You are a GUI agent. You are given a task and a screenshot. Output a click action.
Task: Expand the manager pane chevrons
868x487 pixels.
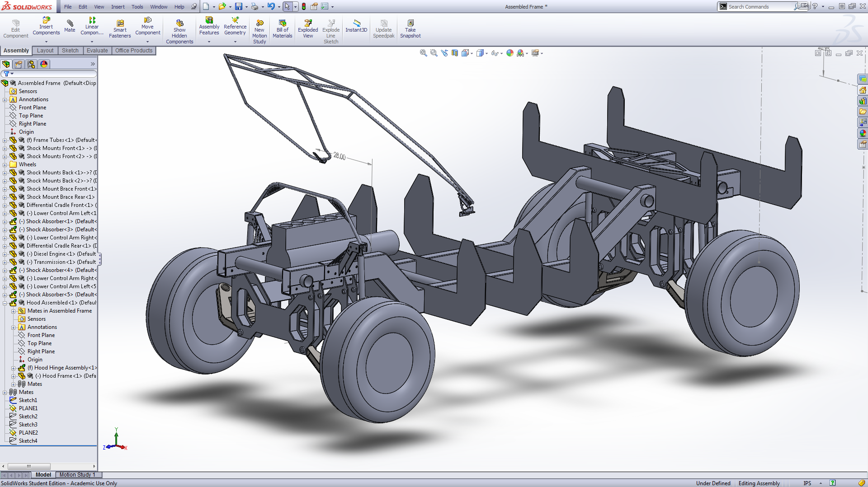(93, 64)
